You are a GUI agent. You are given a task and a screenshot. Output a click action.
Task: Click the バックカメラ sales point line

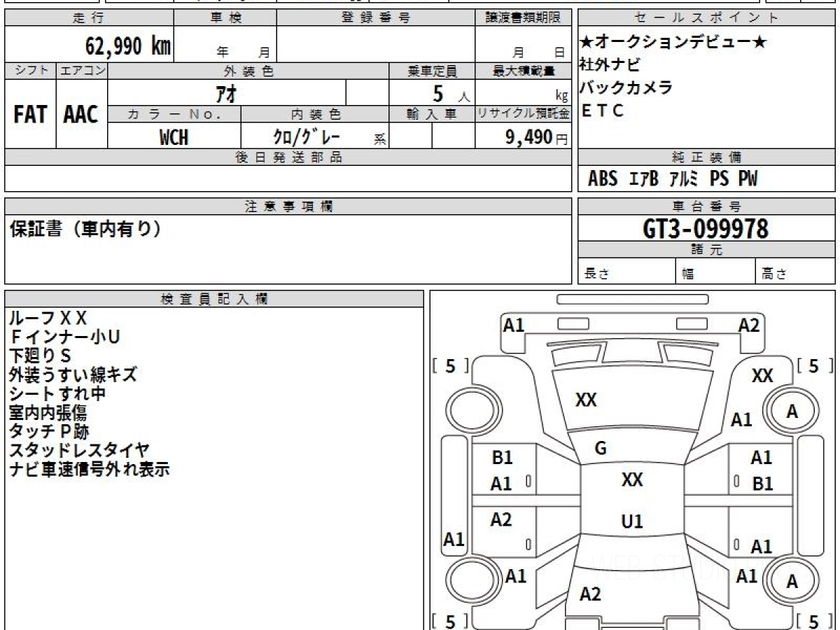coord(626,87)
